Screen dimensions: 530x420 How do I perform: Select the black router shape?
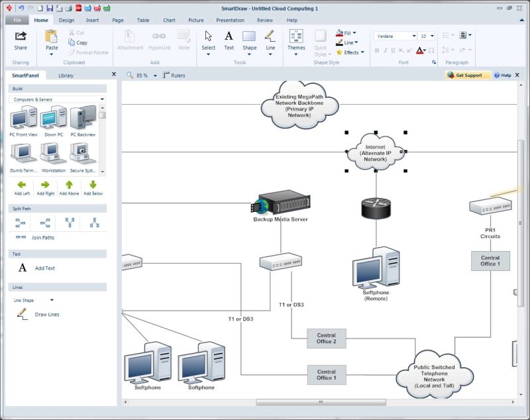(376, 208)
